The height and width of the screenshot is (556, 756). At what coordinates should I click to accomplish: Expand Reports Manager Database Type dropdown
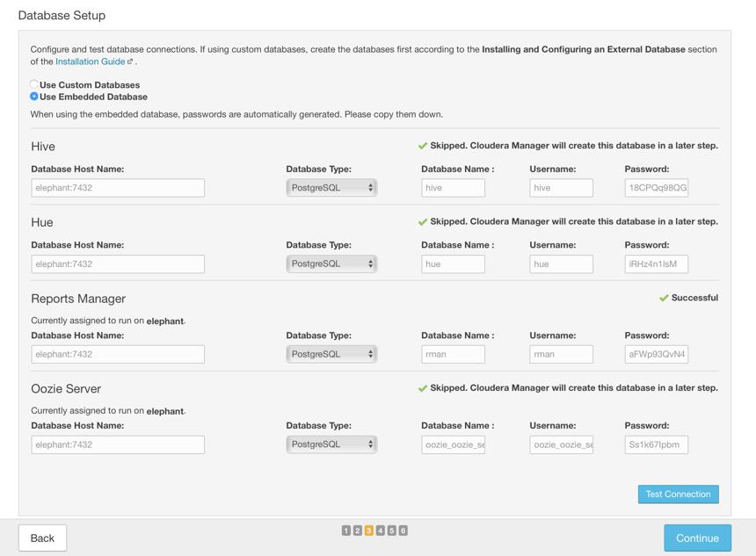(331, 354)
